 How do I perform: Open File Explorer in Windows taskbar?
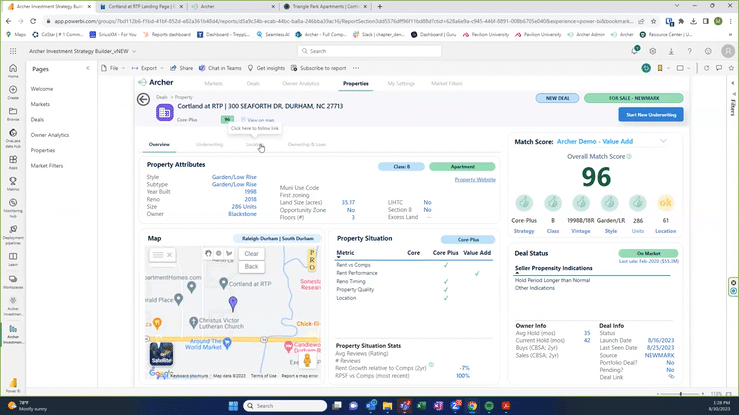(x=387, y=406)
